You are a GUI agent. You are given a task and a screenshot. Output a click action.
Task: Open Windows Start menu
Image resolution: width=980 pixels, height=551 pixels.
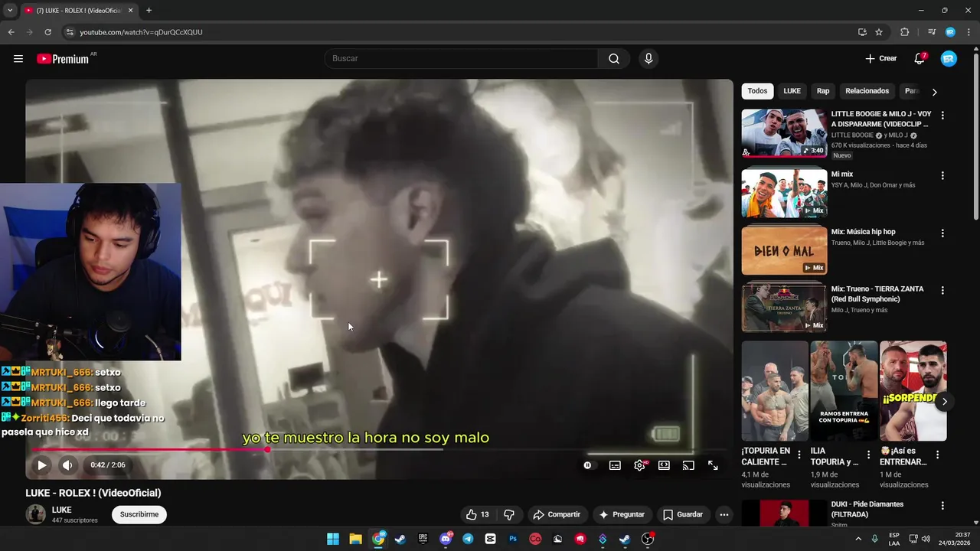pyautogui.click(x=333, y=539)
